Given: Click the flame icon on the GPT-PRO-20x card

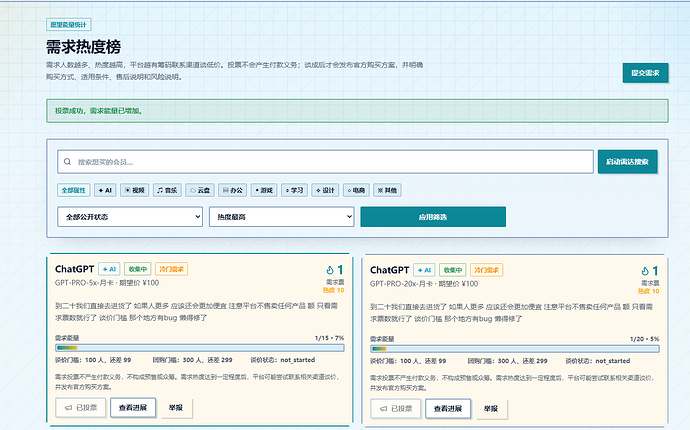Looking at the screenshot, I should pyautogui.click(x=645, y=271).
